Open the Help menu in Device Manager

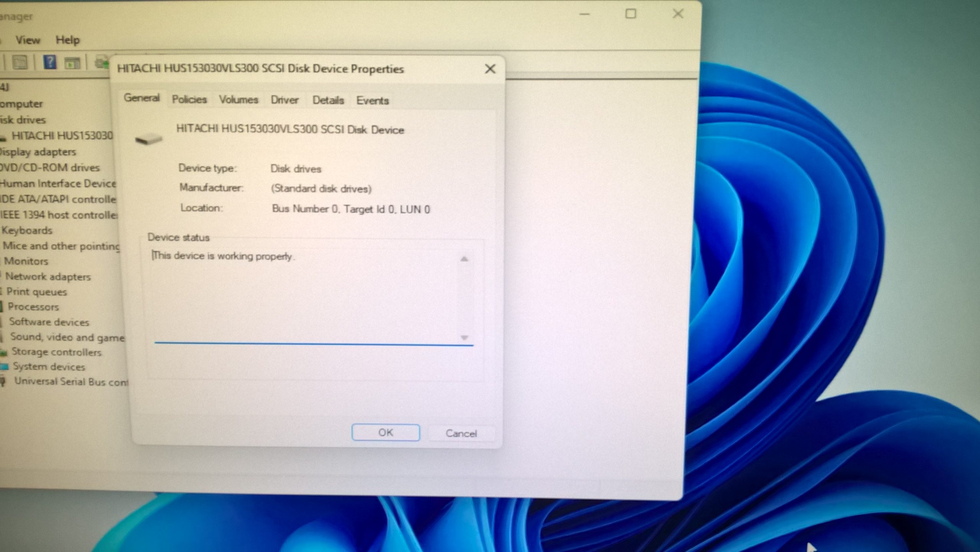[68, 40]
